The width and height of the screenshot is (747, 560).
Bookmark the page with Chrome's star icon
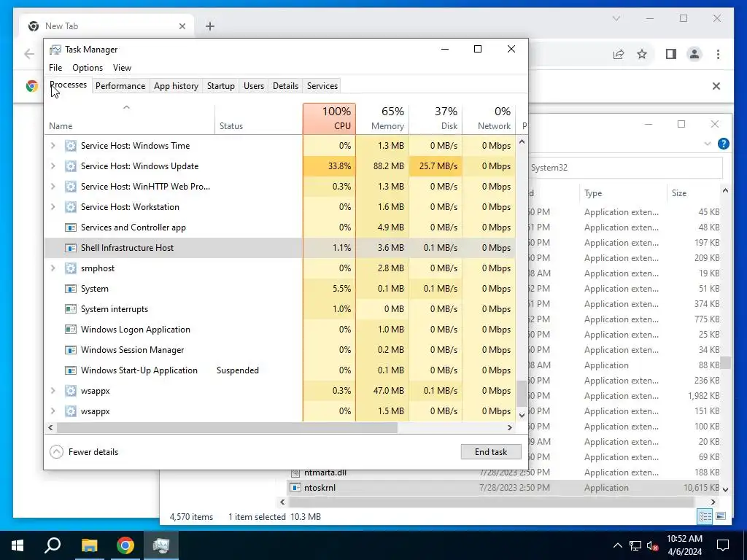click(x=642, y=54)
